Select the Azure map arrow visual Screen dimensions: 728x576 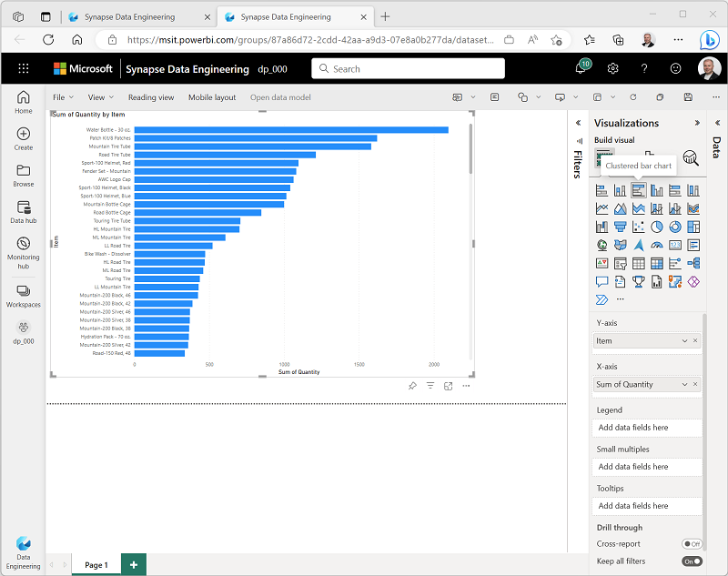tap(639, 245)
